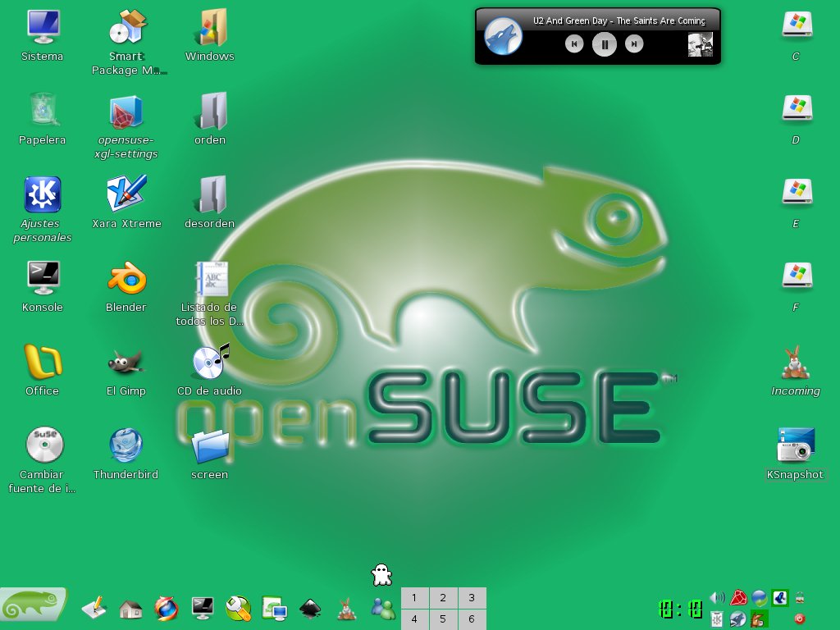Viewport: 840px width, 630px height.
Task: Click album cover thumbnail in player
Action: pos(701,44)
